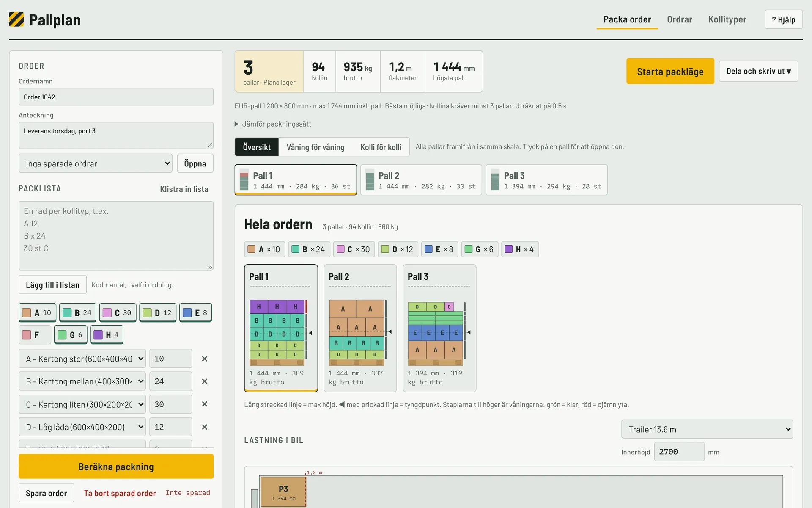Add package type D chip in packlist
This screenshot has height=508, width=812.
[158, 313]
